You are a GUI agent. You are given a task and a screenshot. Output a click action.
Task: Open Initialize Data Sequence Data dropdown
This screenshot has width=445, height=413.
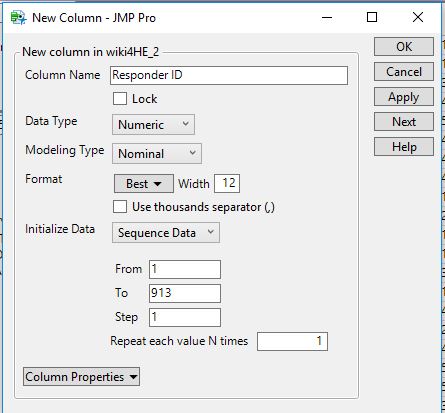[166, 233]
